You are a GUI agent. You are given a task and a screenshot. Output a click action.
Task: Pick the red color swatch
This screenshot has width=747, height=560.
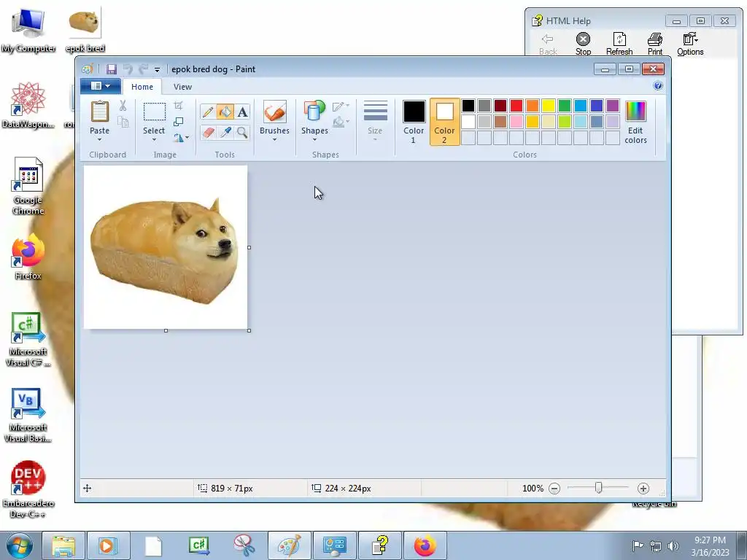click(516, 106)
